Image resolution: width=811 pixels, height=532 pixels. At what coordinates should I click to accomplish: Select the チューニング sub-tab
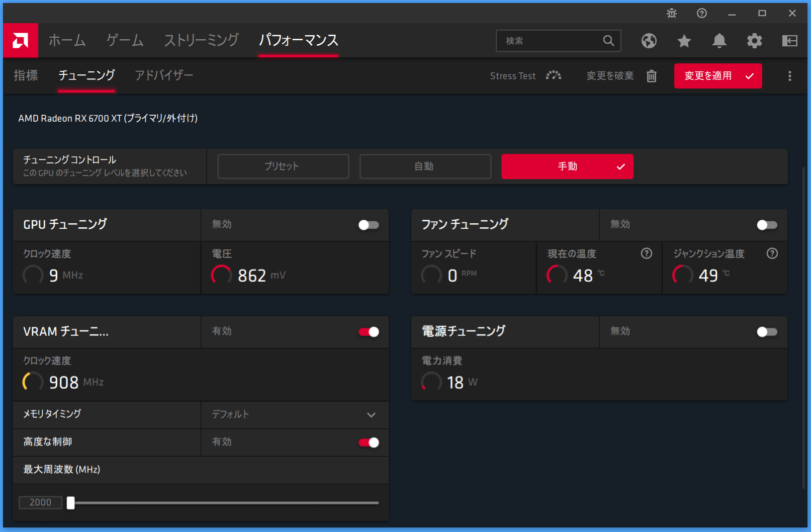(x=86, y=75)
